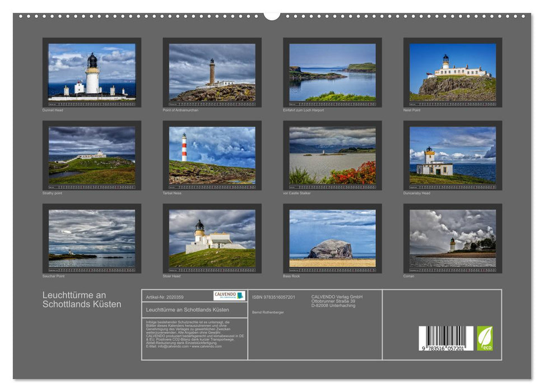Click the green eco leaf icon
The image size is (544, 392).
pyautogui.click(x=485, y=338)
